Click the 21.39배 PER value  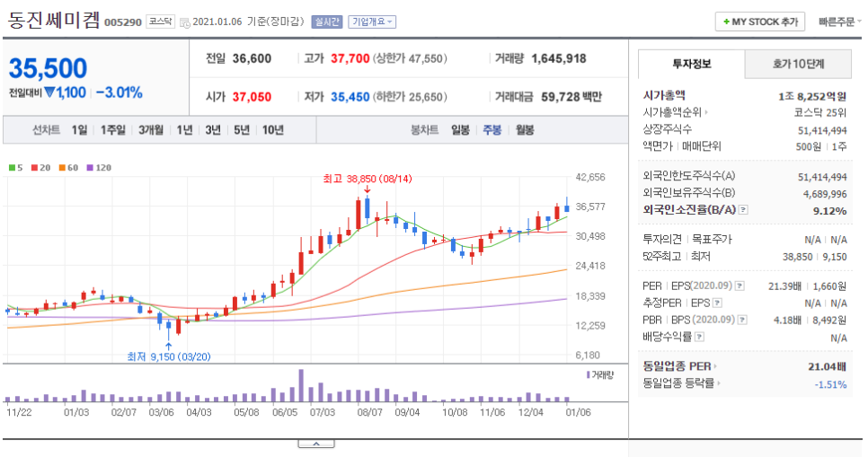pos(784,286)
